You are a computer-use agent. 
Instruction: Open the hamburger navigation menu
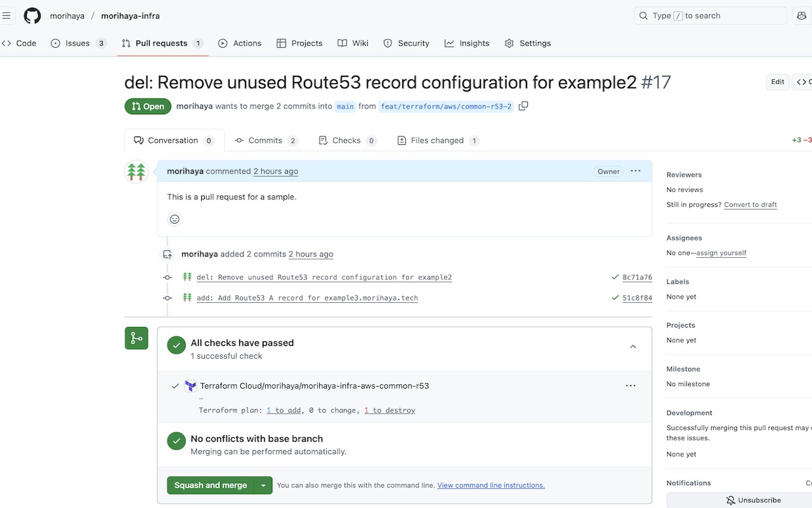pos(6,16)
